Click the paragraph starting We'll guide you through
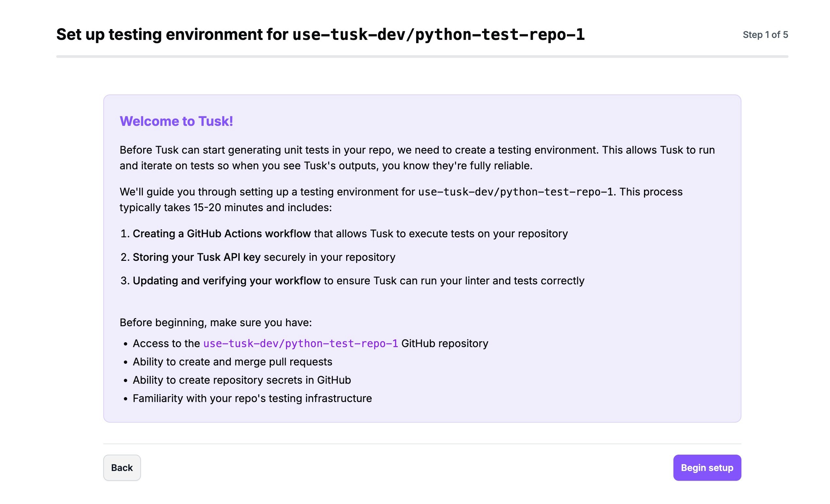Viewport: 830px width, 504px height. tap(401, 199)
